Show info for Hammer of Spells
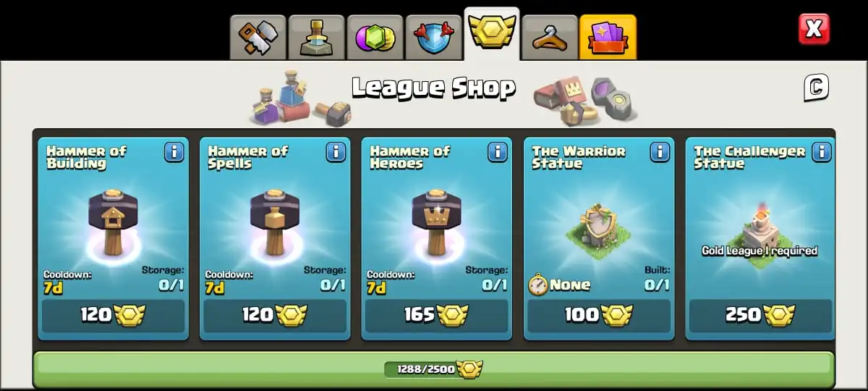Image resolution: width=868 pixels, height=391 pixels. tap(336, 152)
